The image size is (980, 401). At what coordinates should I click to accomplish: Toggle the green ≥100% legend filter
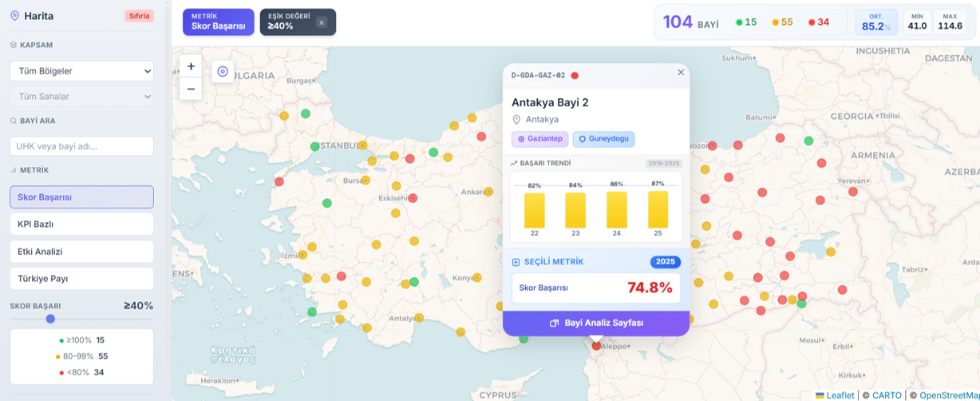(x=81, y=340)
